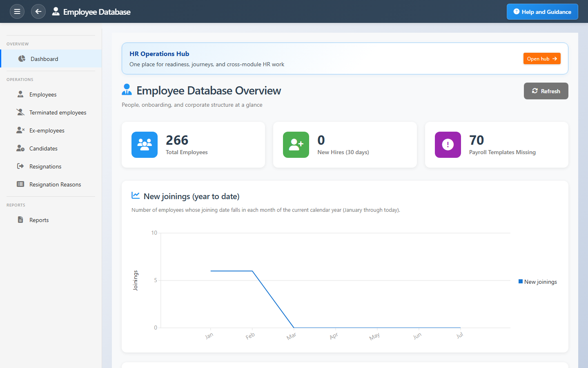
Task: Click the New joinings legend label
Action: [x=541, y=282]
